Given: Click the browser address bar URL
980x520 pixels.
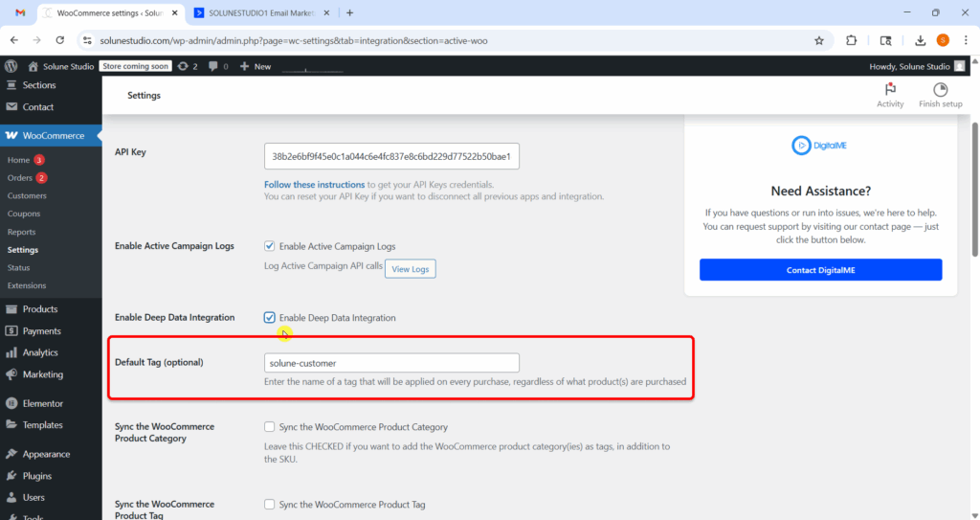Looking at the screenshot, I should [294, 40].
